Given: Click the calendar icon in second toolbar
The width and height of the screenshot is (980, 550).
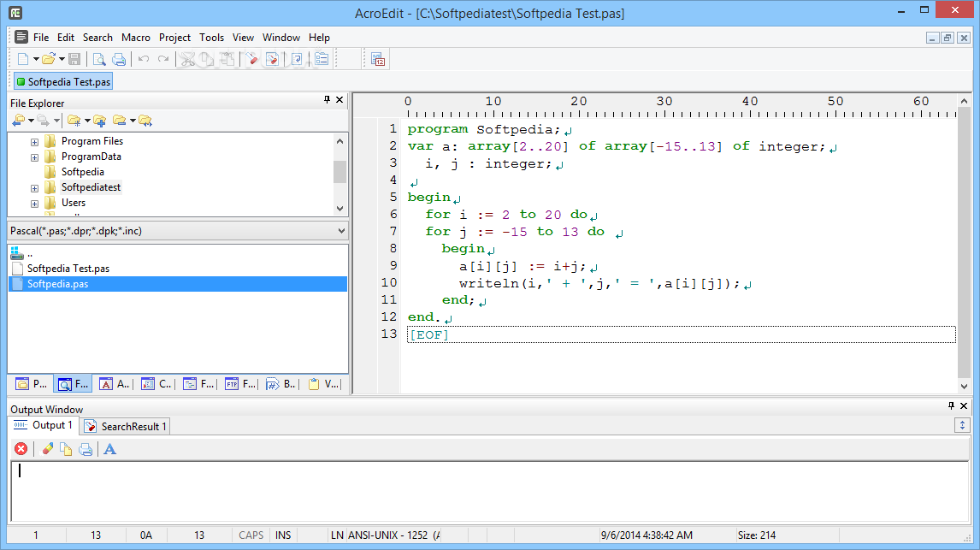Looking at the screenshot, I should [x=378, y=59].
